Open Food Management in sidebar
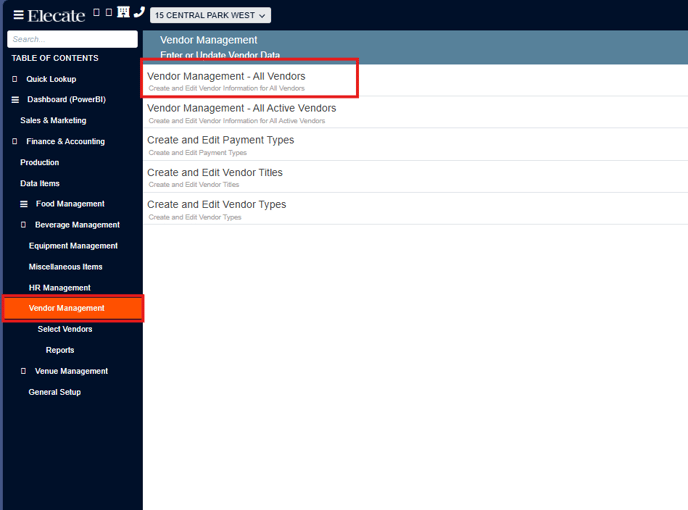The width and height of the screenshot is (688, 510). (70, 204)
